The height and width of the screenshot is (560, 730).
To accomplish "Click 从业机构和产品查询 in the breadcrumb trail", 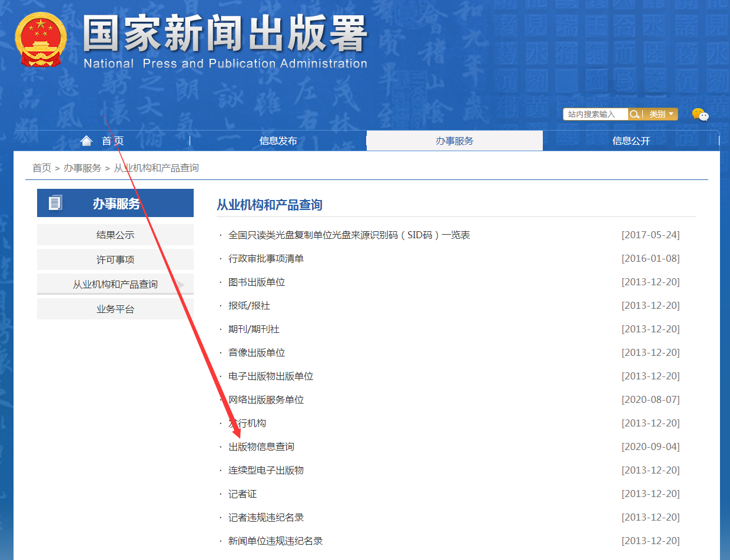I will coord(156,168).
